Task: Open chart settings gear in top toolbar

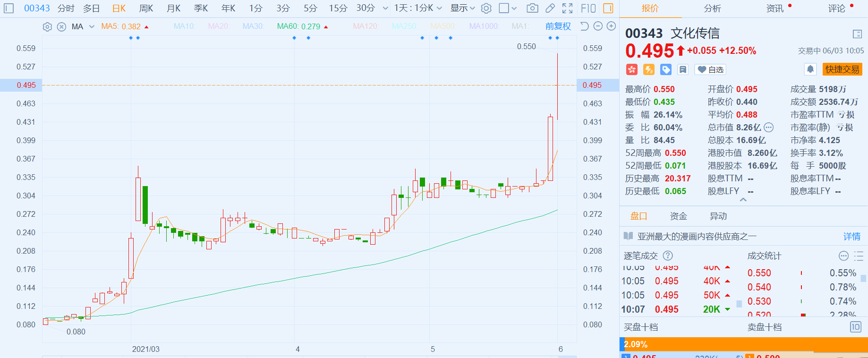Action: pos(486,8)
